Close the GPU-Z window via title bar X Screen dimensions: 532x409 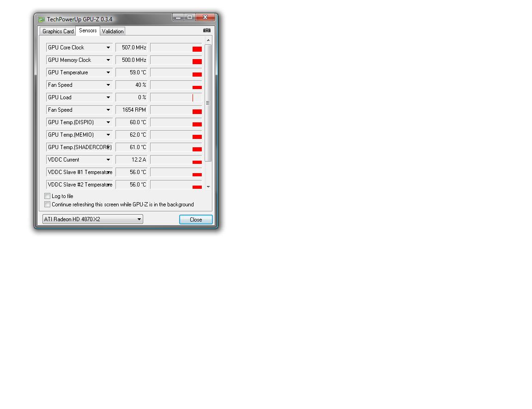pyautogui.click(x=205, y=17)
